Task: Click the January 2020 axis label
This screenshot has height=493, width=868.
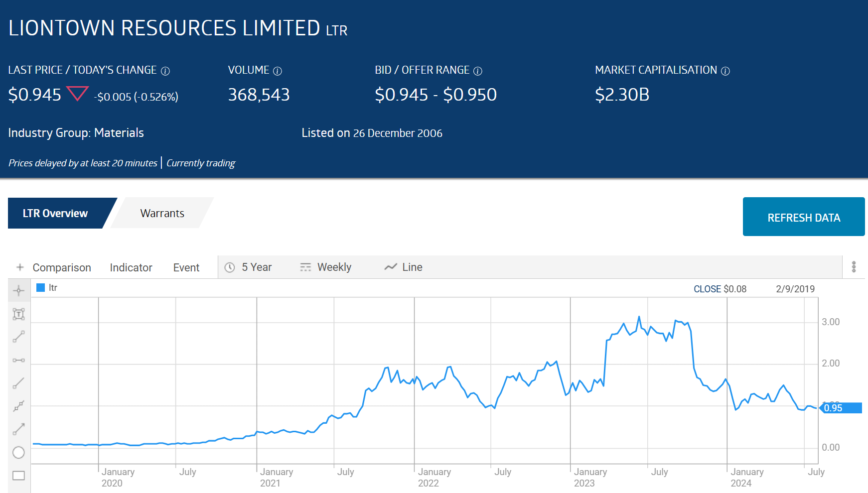Action: tap(118, 477)
